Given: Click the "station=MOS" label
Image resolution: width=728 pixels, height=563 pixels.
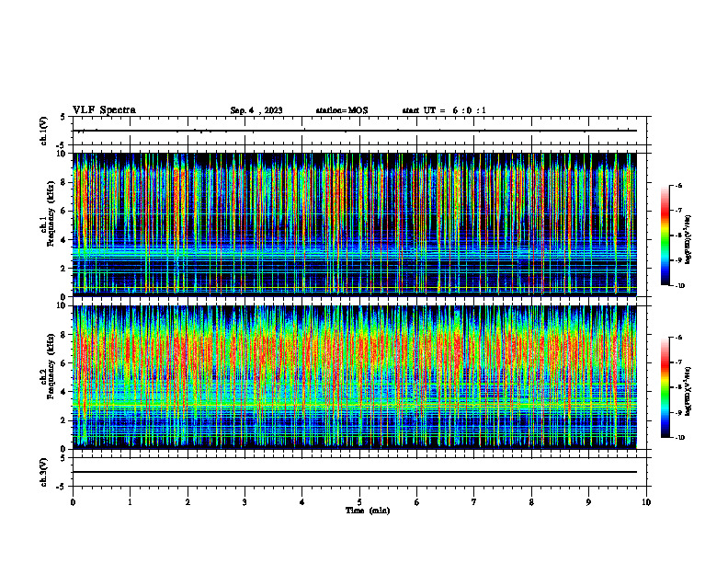Looking at the screenshot, I should [x=342, y=110].
